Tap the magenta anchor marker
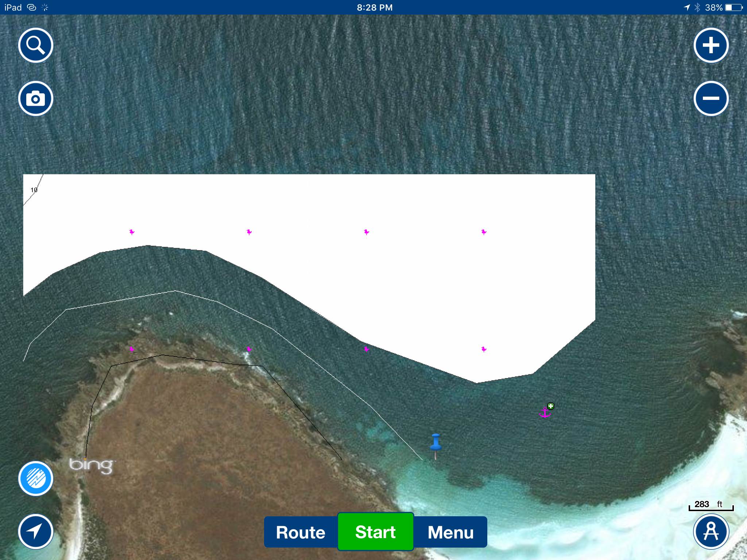747x560 pixels. click(545, 413)
